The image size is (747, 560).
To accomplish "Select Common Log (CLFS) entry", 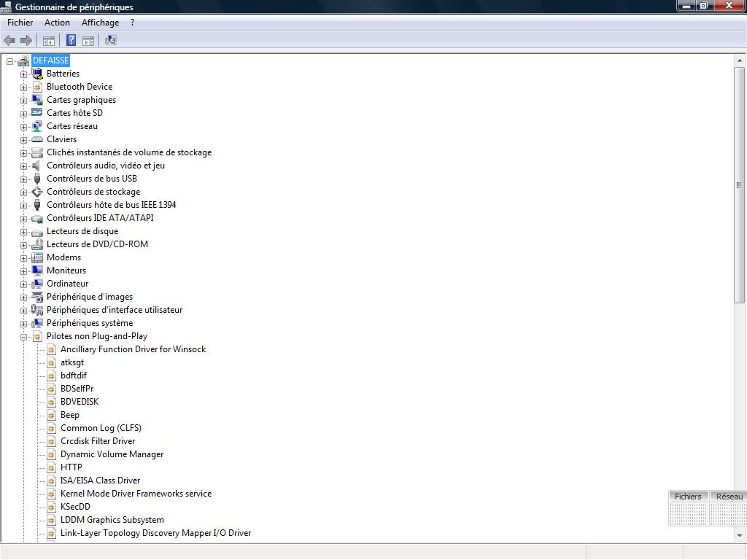I will [x=101, y=427].
